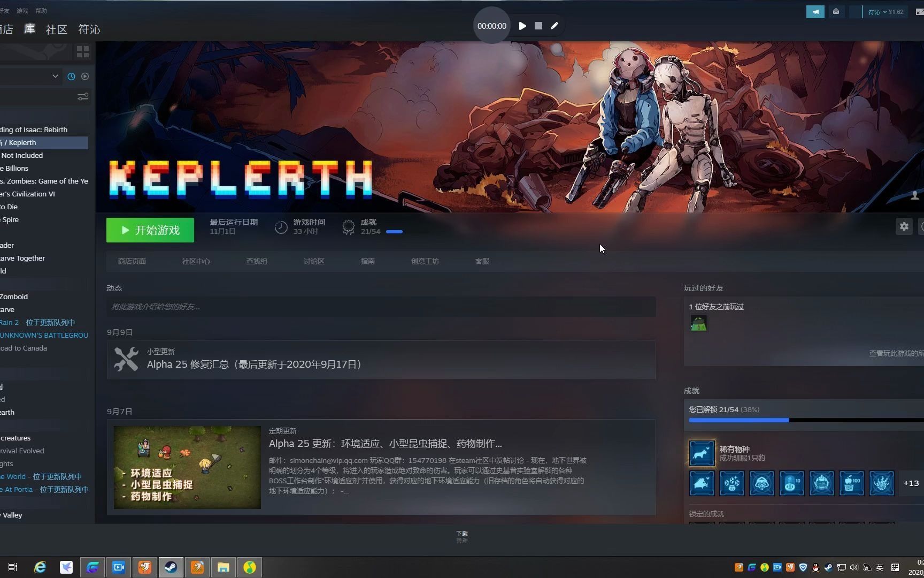The height and width of the screenshot is (578, 924).
Task: Open File Explorer folder in taskbar
Action: (224, 567)
